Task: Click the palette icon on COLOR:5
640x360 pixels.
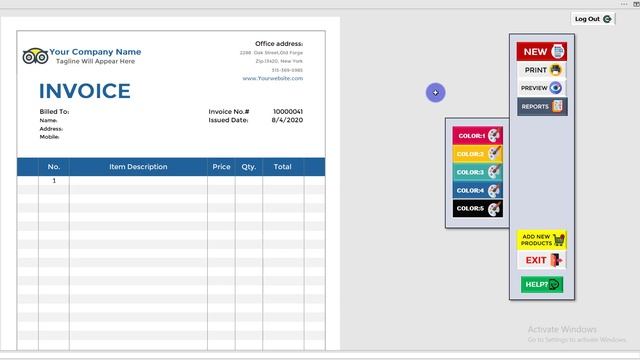Action: [x=494, y=208]
